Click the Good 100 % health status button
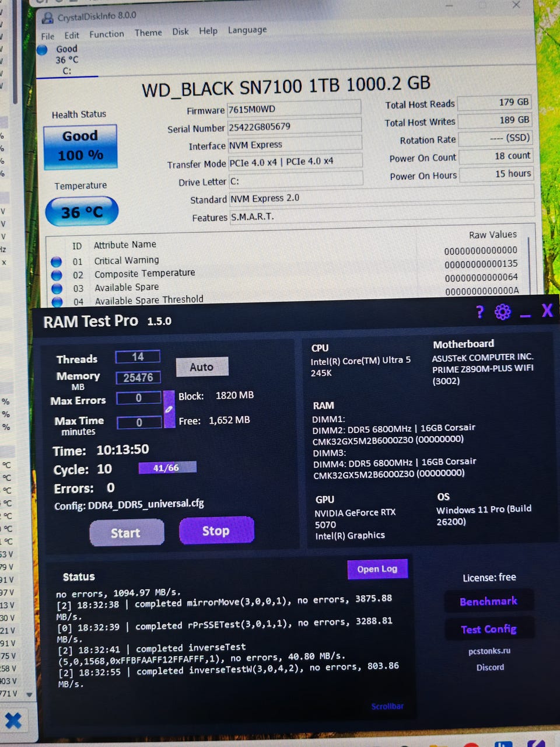The height and width of the screenshot is (747, 560). coord(80,146)
